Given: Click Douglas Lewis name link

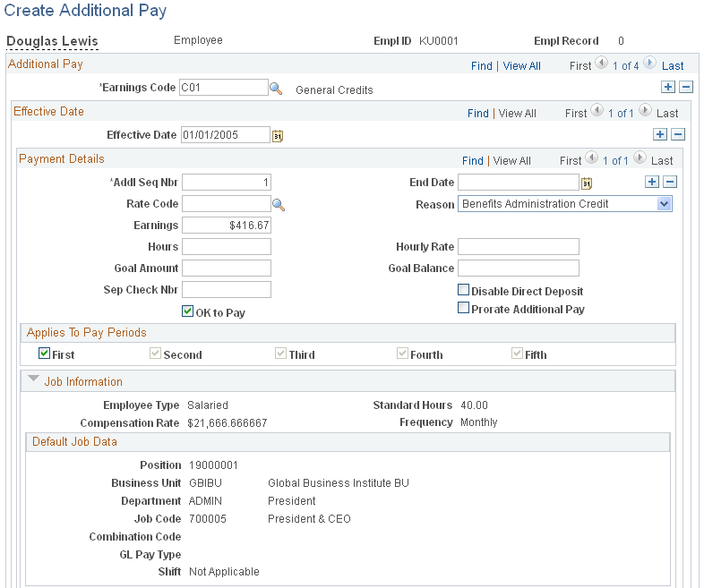Looking at the screenshot, I should coord(52,41).
